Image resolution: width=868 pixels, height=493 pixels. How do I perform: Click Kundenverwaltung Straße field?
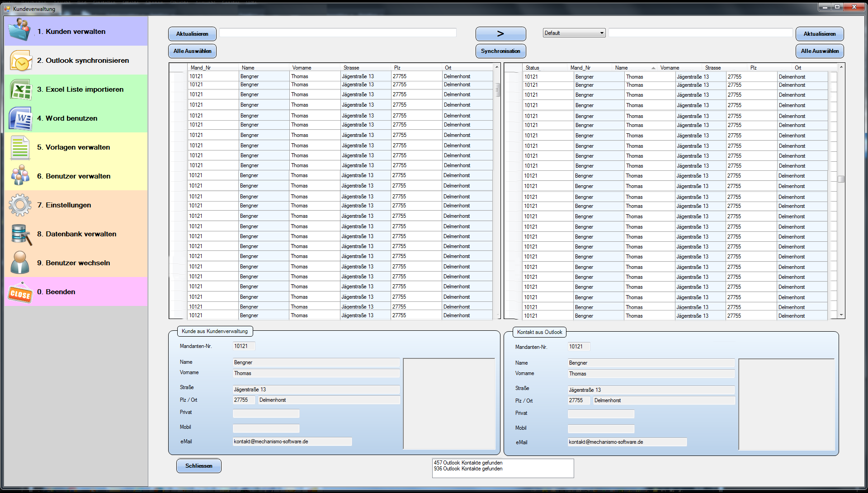click(316, 390)
